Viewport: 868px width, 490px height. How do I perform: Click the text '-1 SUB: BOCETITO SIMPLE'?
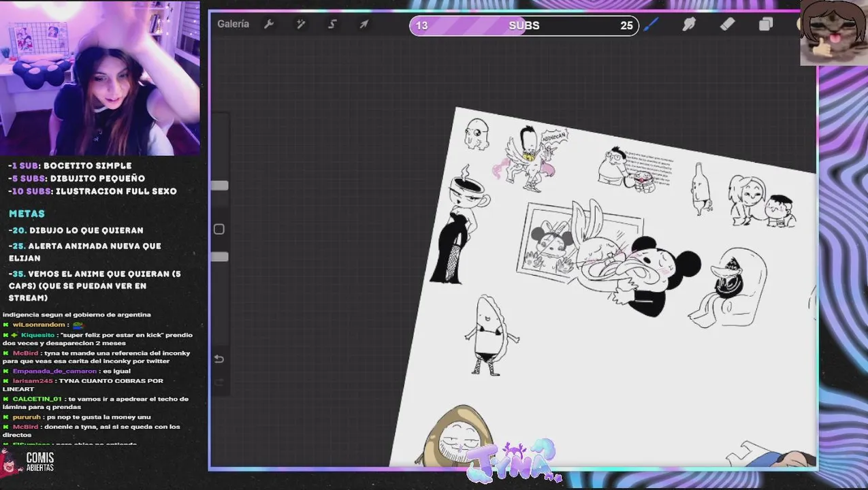coord(70,165)
